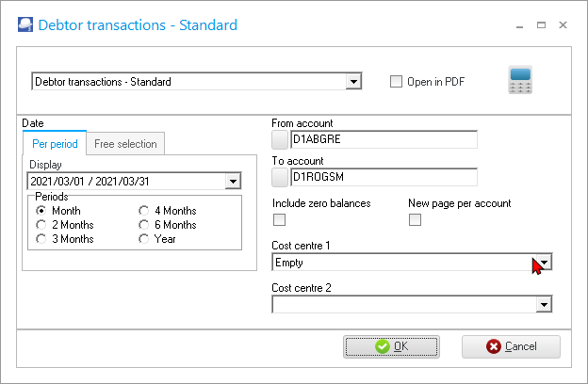Click the app icon in title bar
This screenshot has height=384, width=588.
click(x=25, y=24)
